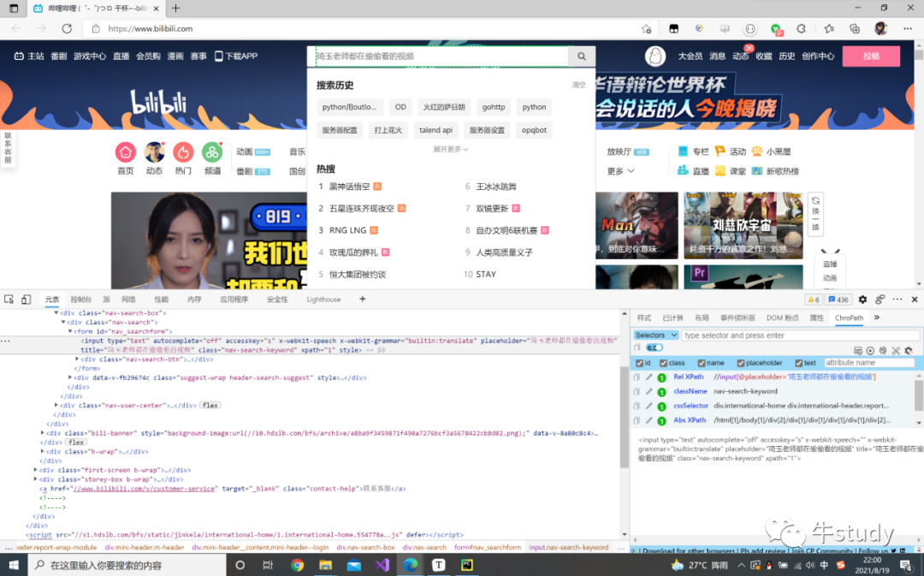The image size is (924, 576).
Task: Uncheck the class checkbox in ChroPath
Action: coord(664,363)
